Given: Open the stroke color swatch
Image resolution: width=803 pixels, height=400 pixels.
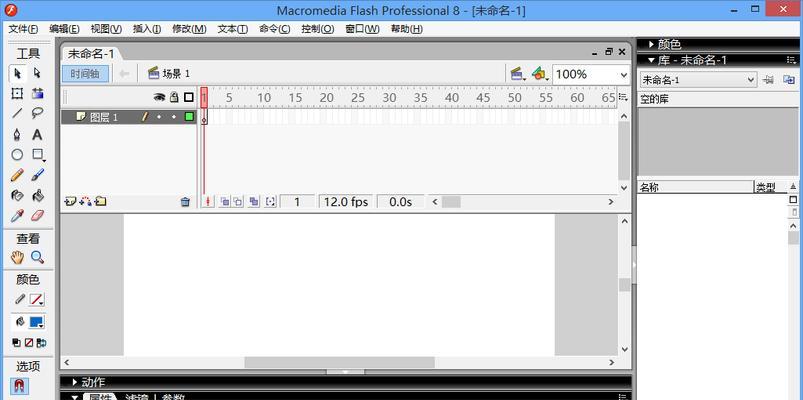Looking at the screenshot, I should click(x=36, y=300).
